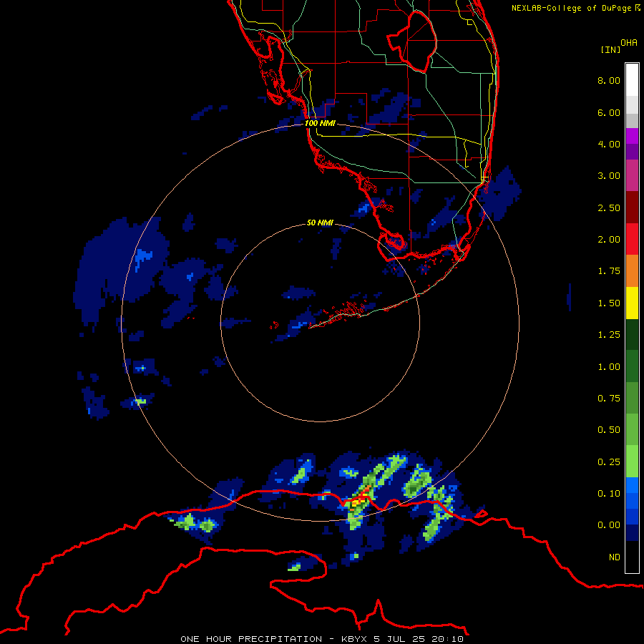Click the NEXLAB-College of DuPage credit text
The image size is (644, 644).
coord(576,8)
